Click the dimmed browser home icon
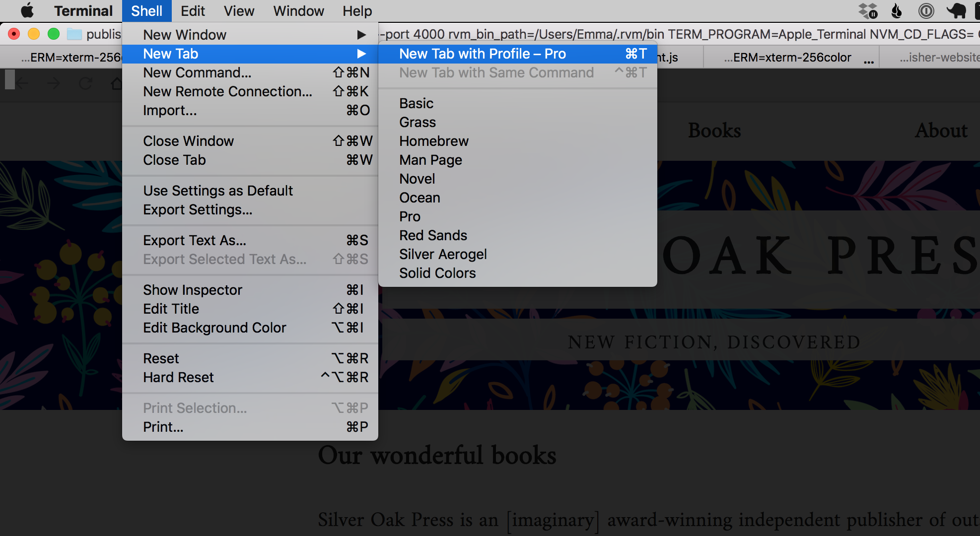 coord(116,83)
